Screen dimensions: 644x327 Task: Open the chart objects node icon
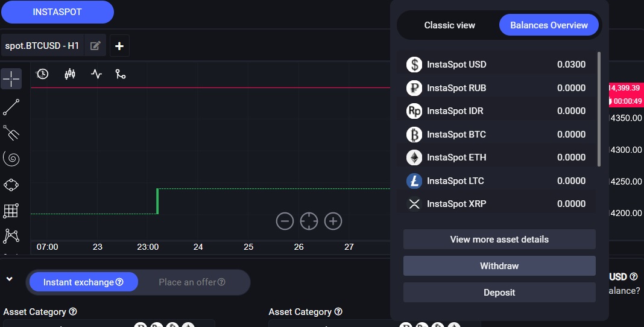121,74
